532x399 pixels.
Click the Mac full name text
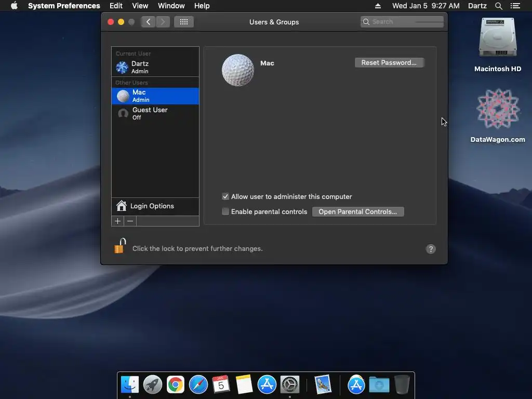point(268,63)
